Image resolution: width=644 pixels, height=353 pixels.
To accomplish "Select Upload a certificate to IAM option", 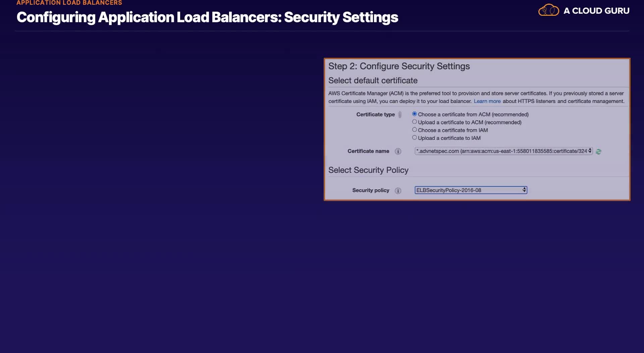I will click(415, 138).
